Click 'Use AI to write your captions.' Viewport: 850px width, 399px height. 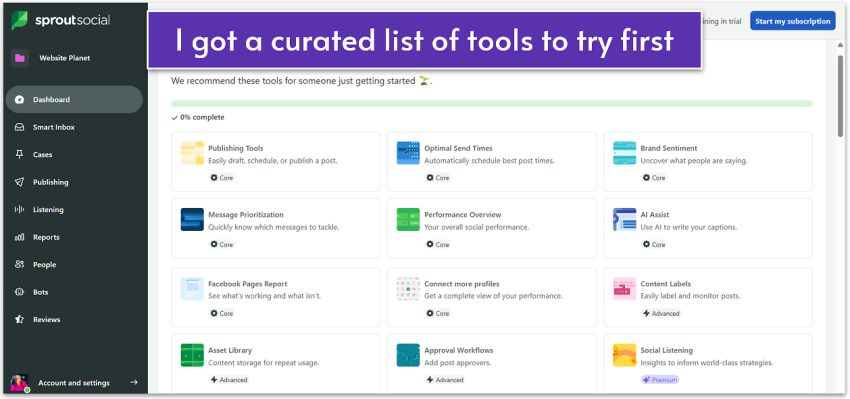click(x=689, y=228)
